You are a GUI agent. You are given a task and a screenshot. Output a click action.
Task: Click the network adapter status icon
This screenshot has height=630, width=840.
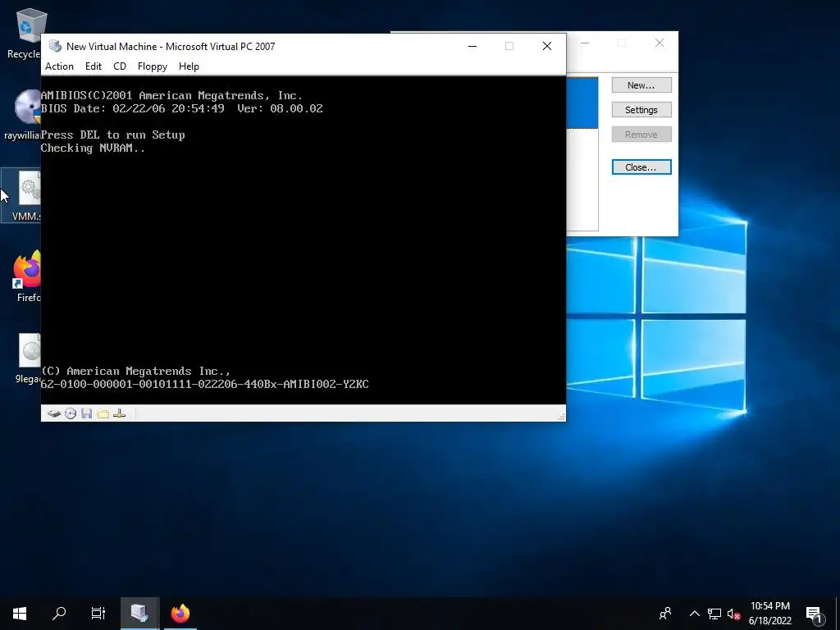120,413
